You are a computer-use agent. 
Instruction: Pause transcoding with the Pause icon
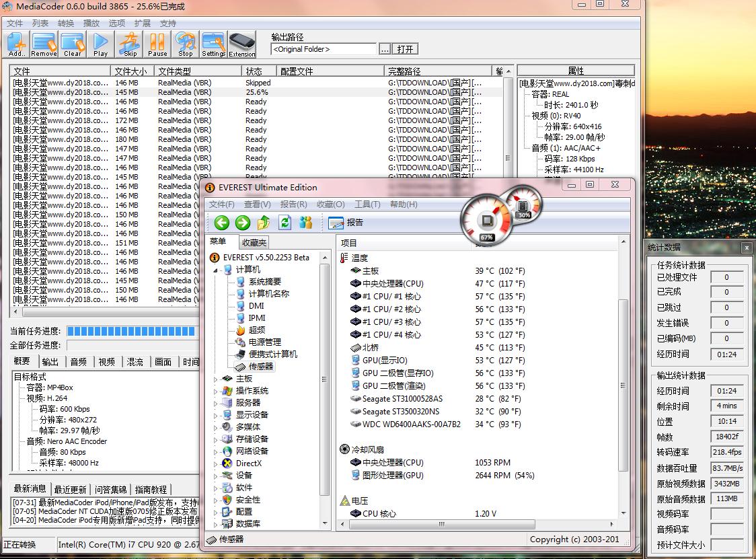pyautogui.click(x=157, y=44)
